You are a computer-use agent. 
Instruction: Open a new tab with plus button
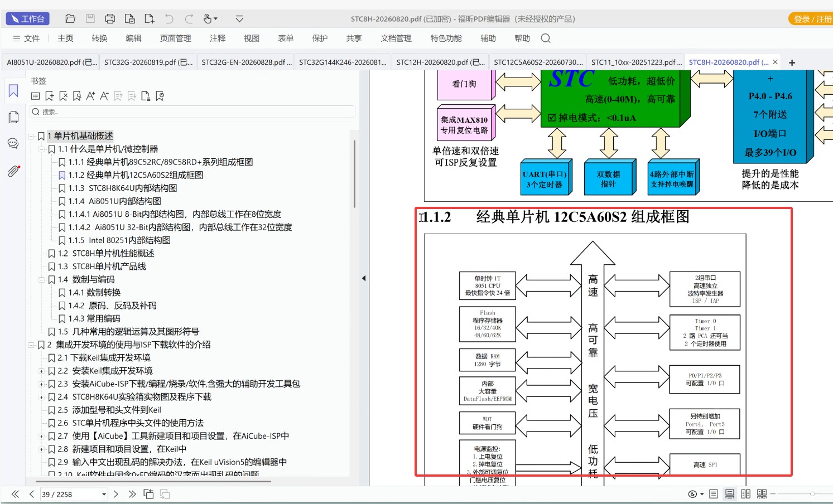[792, 62]
